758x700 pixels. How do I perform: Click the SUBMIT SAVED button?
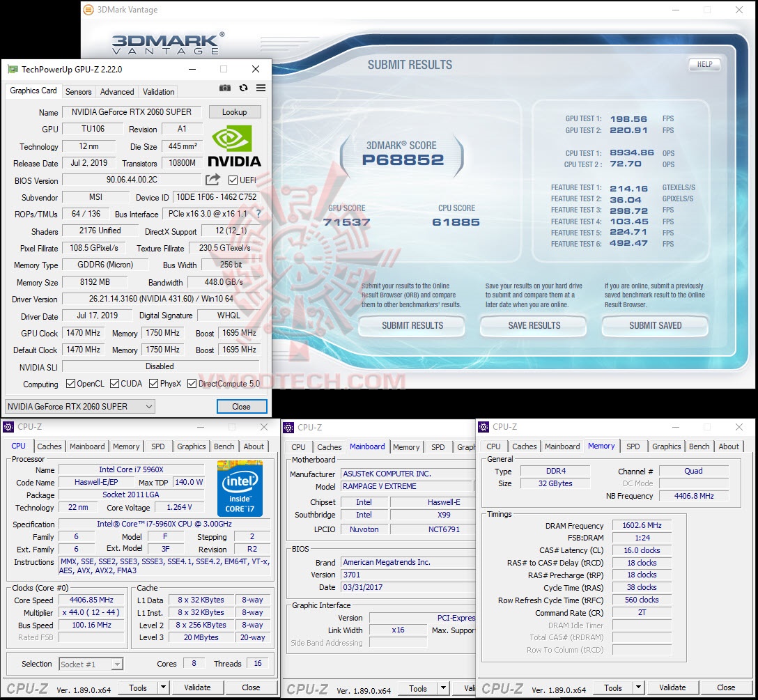point(655,325)
